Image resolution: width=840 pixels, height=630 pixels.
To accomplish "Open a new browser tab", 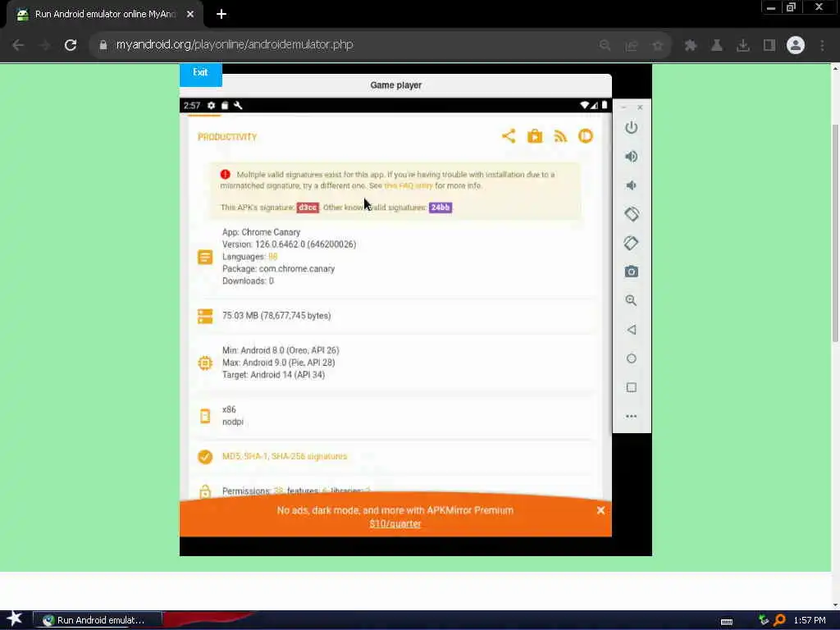I will [221, 15].
